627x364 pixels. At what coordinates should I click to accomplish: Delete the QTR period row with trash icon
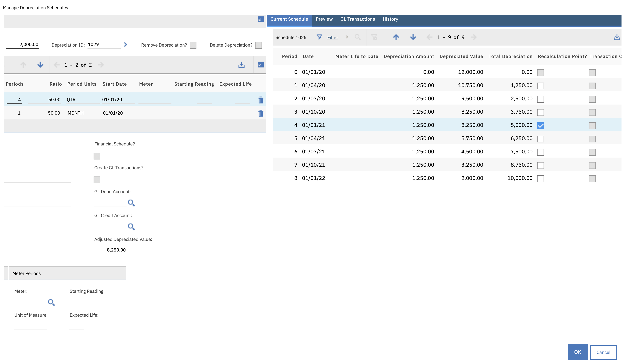[x=261, y=100]
